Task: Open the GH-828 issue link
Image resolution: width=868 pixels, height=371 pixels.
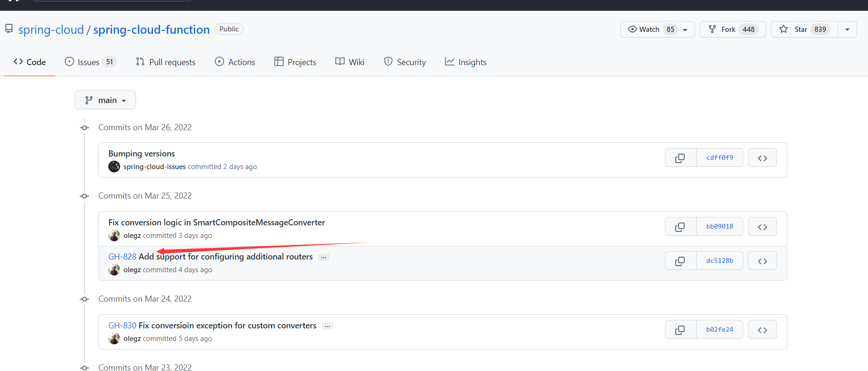Action: [122, 257]
